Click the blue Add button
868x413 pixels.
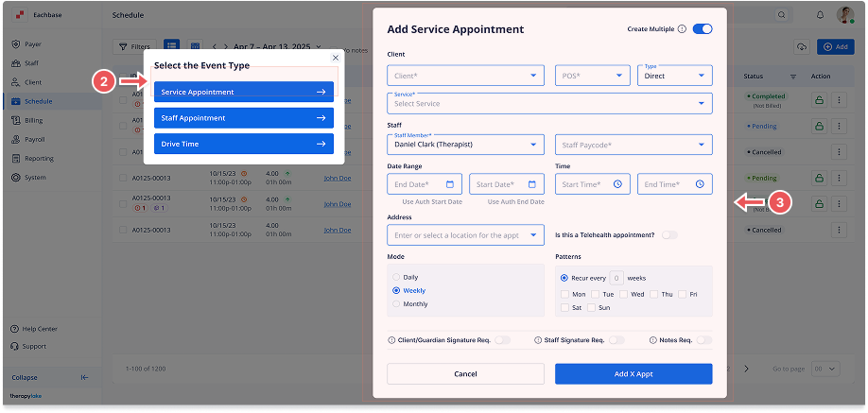tap(835, 47)
